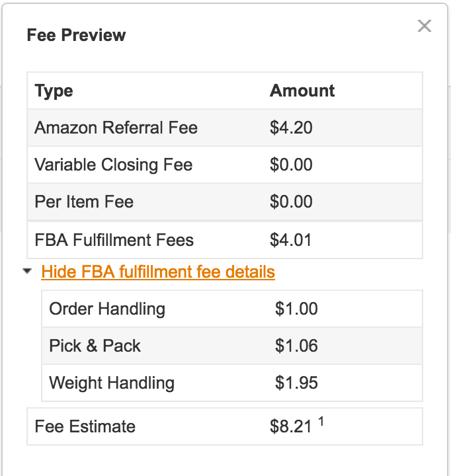The width and height of the screenshot is (451, 476).
Task: Click the FBA Fulfillment Fees label
Action: tap(114, 239)
